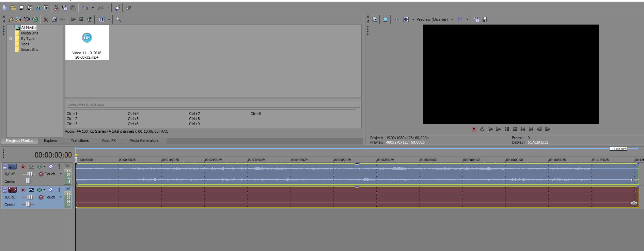This screenshot has width=644, height=251.
Task: Expand the By Type tree node
Action: point(11,39)
